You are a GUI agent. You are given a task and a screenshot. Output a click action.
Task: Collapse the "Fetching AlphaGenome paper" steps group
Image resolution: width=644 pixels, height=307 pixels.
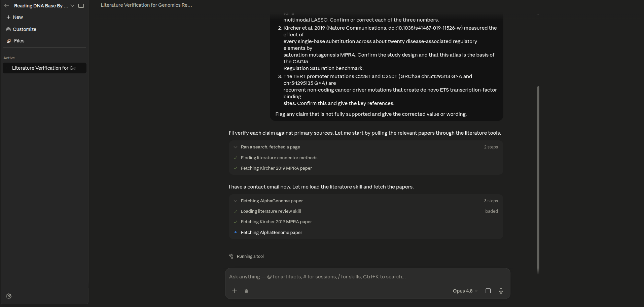(236, 201)
